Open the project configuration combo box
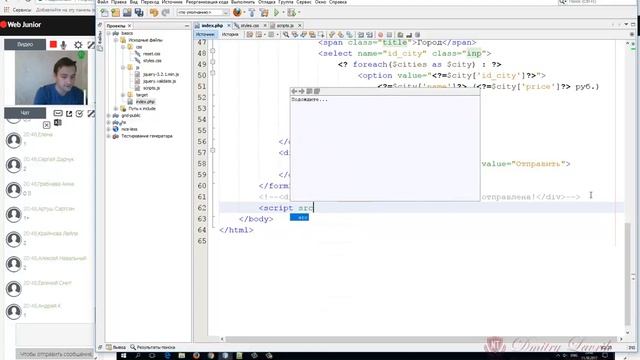Image resolution: width=640 pixels, height=360 pixels. coord(203,13)
